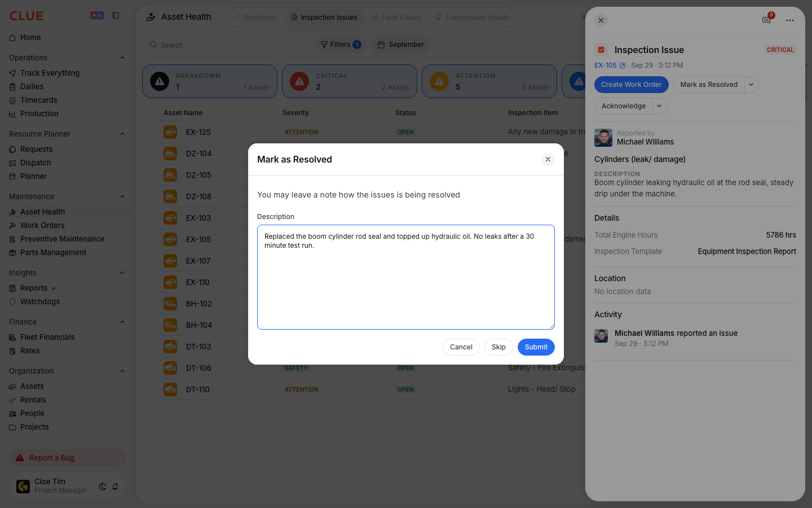
Task: Open notifications bell icon
Action: (x=115, y=487)
